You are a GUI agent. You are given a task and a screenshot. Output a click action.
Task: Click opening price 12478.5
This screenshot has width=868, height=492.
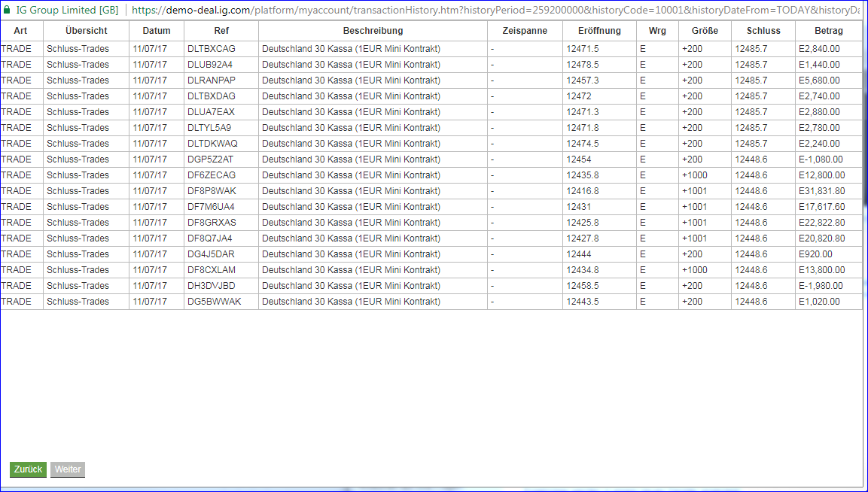tap(583, 65)
